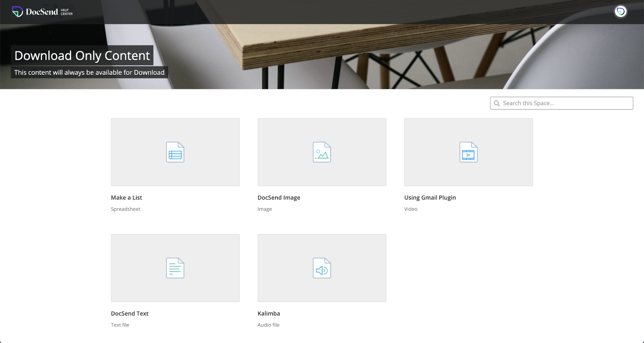Screen dimensions: 644x343
Task: Focus the Search this Space field
Action: pyautogui.click(x=562, y=103)
